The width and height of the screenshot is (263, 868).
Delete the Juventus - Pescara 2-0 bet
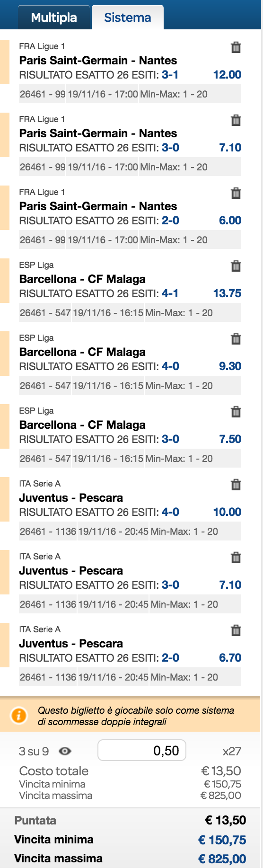pyautogui.click(x=236, y=630)
